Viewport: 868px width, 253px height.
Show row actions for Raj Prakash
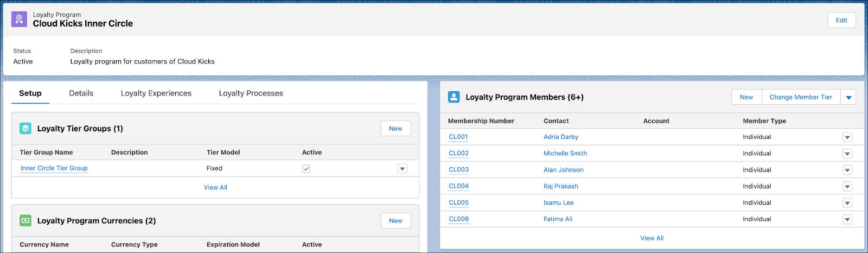pyautogui.click(x=847, y=186)
